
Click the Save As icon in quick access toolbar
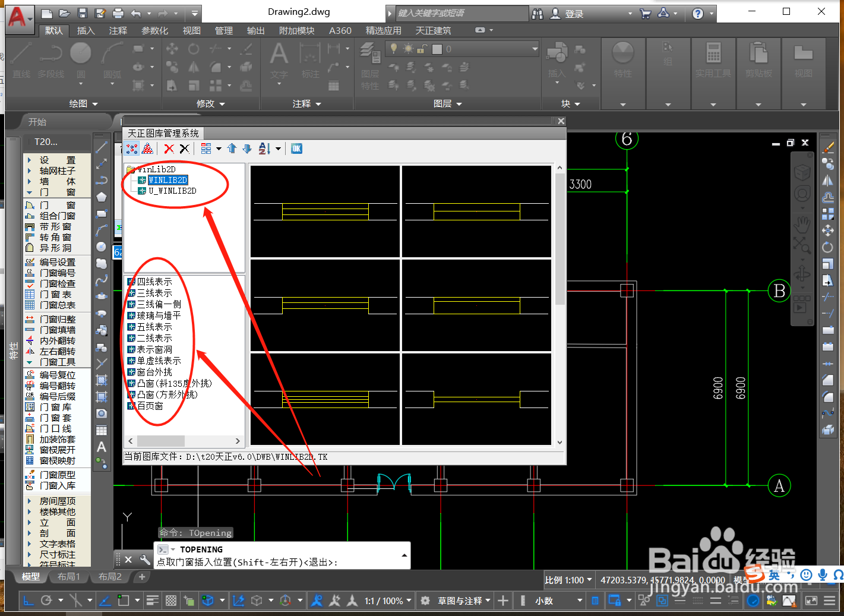pyautogui.click(x=100, y=13)
